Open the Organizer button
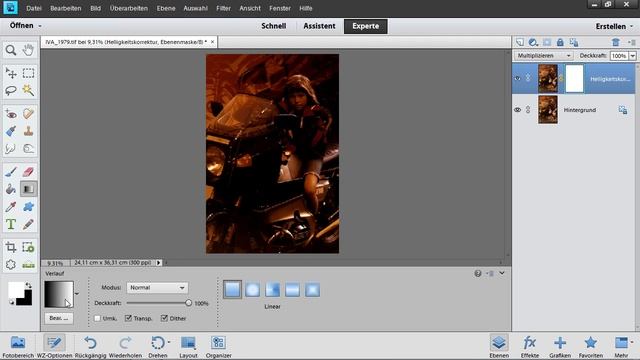The image size is (640, 360). pos(218,347)
